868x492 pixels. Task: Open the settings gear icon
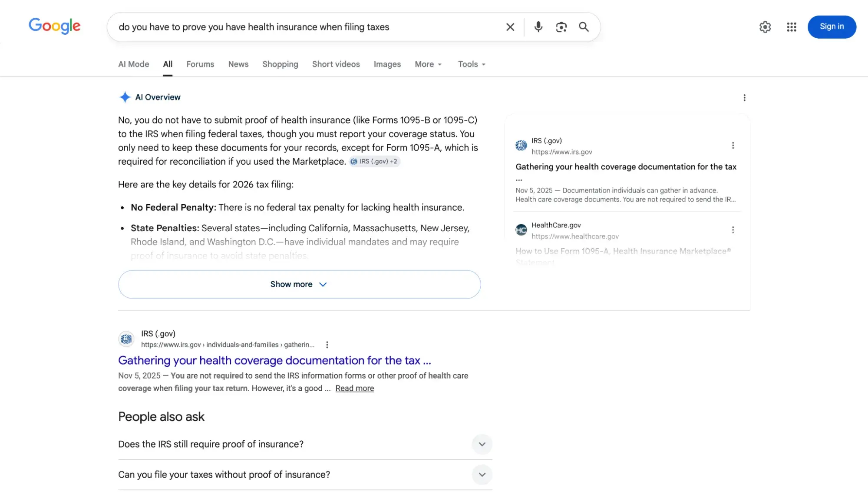765,27
